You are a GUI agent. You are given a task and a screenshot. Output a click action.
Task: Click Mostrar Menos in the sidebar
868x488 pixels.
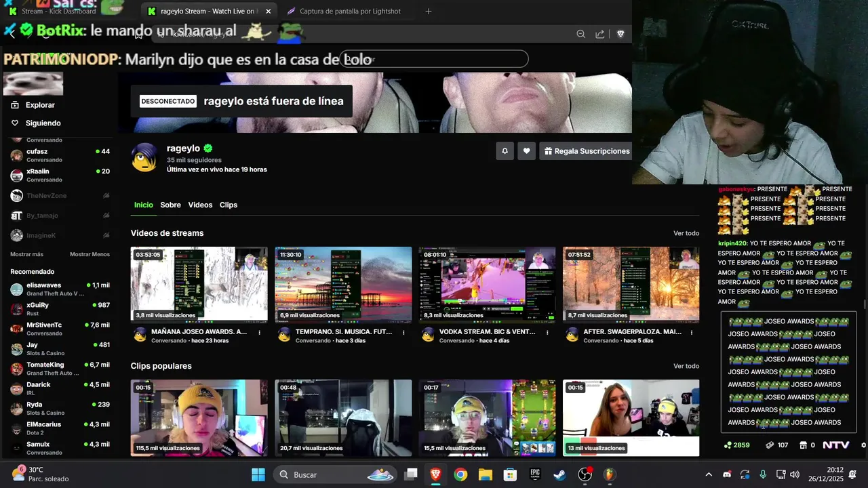[x=90, y=254]
